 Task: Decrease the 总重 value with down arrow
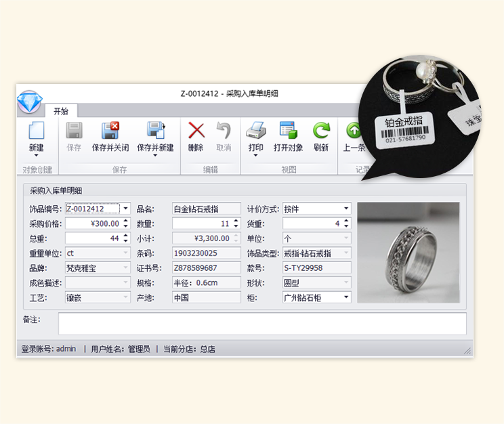[x=125, y=241]
